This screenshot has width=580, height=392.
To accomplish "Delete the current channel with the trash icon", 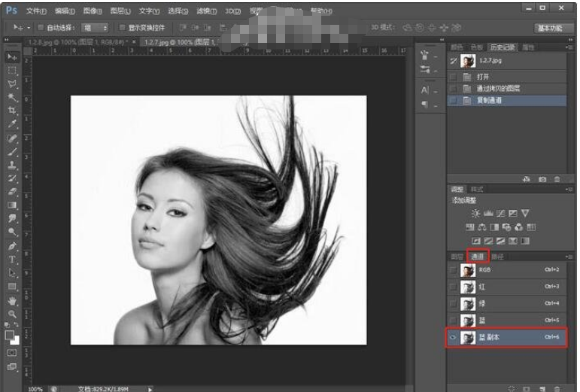I will [x=557, y=388].
